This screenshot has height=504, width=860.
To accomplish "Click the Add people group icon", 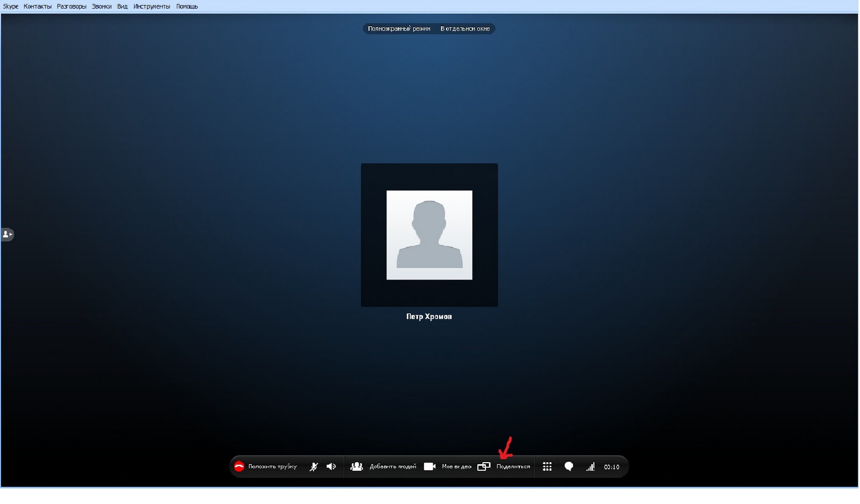I will click(x=356, y=466).
